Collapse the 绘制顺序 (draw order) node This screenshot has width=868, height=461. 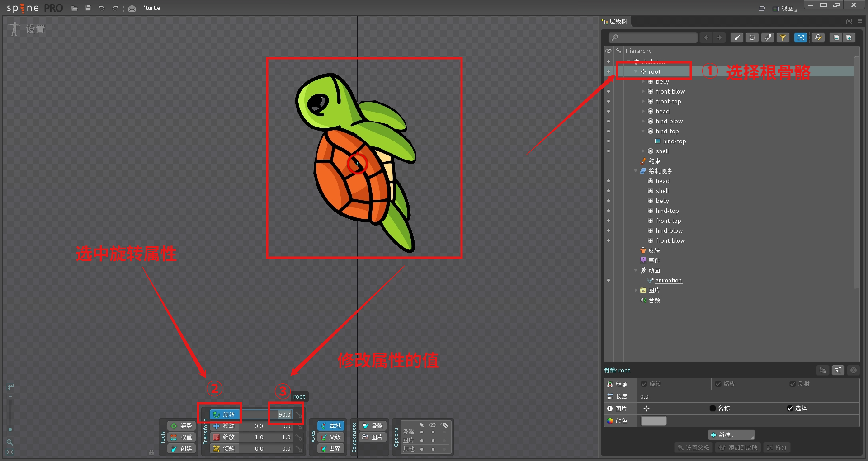click(636, 171)
